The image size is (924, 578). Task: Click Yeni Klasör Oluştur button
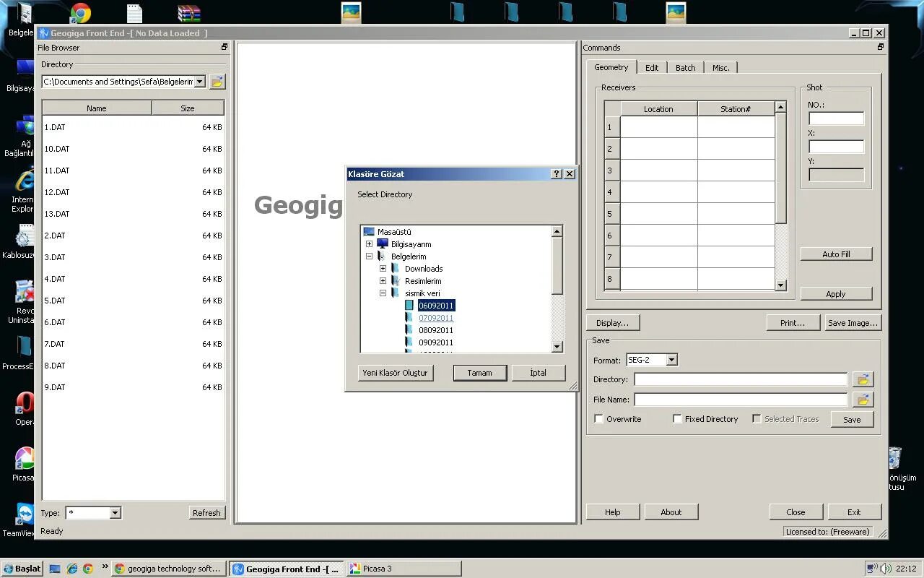[x=396, y=373]
